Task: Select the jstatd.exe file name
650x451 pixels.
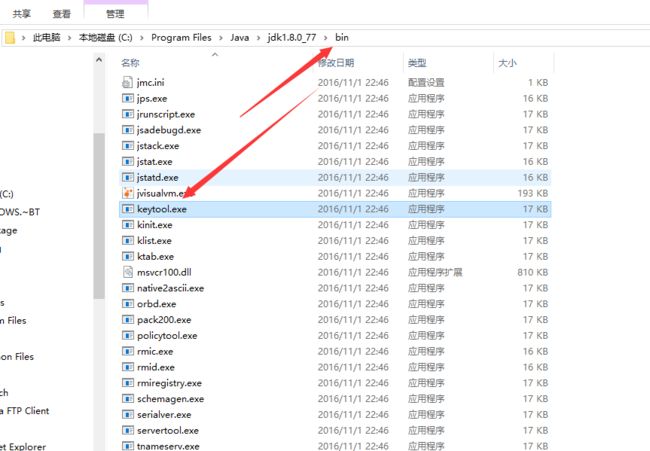Action: 158,177
